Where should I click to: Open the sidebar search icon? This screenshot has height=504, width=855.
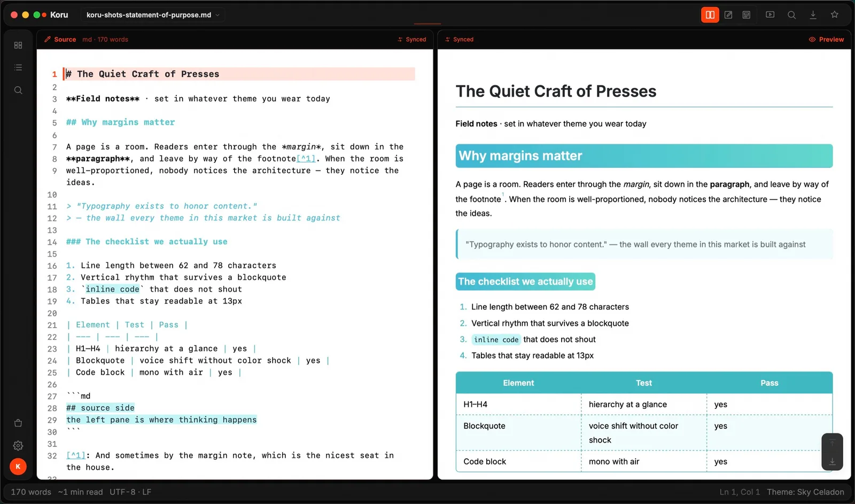coord(18,90)
